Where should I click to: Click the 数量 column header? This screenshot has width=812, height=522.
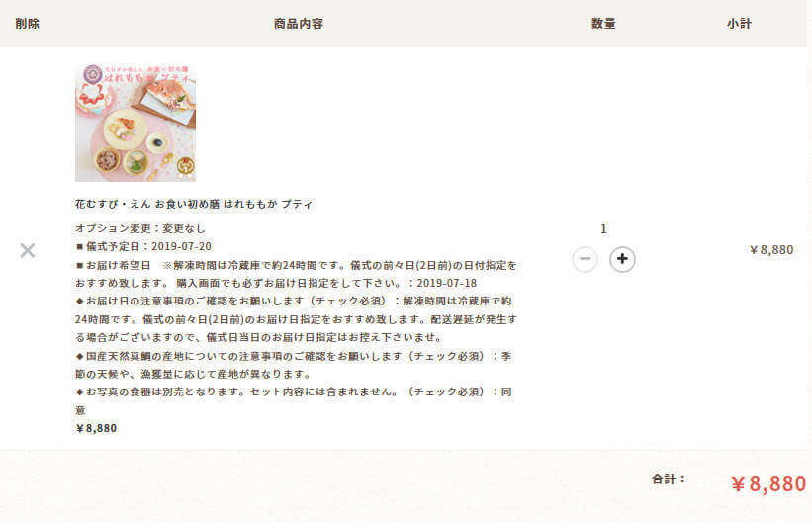pos(603,24)
